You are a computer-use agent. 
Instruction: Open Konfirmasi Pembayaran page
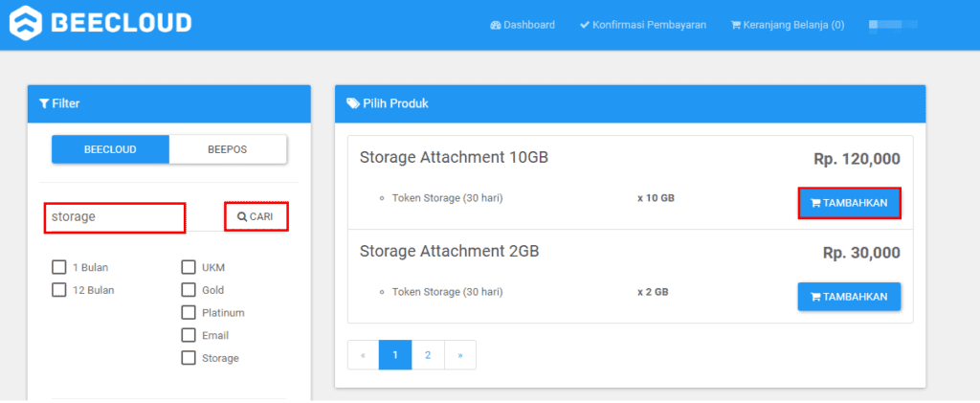(x=643, y=25)
